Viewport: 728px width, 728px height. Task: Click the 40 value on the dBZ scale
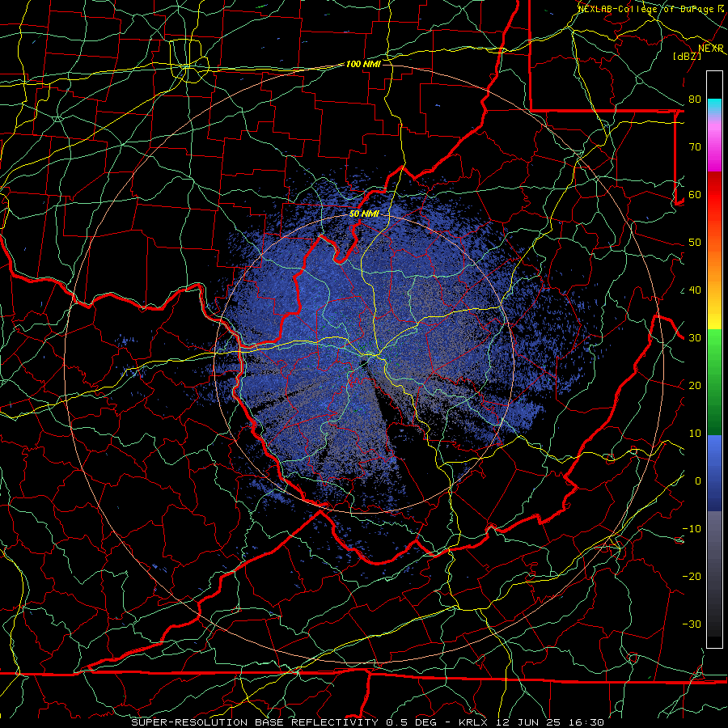click(695, 290)
